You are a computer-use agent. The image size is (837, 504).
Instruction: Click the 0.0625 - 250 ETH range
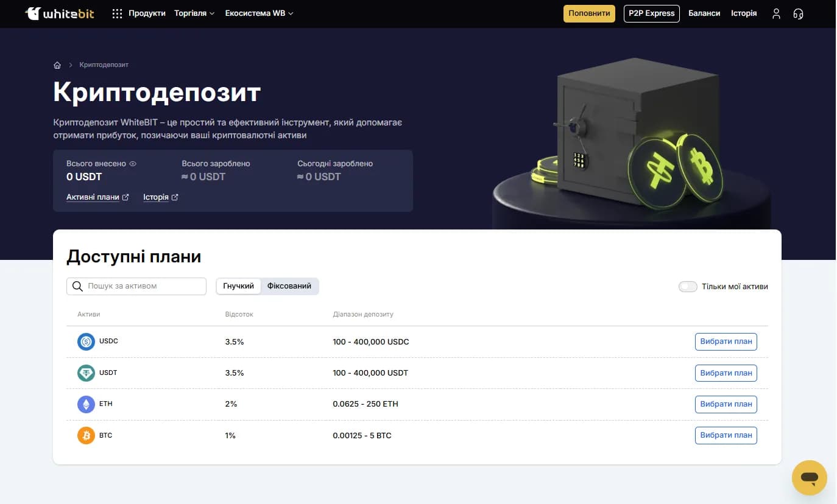(366, 404)
